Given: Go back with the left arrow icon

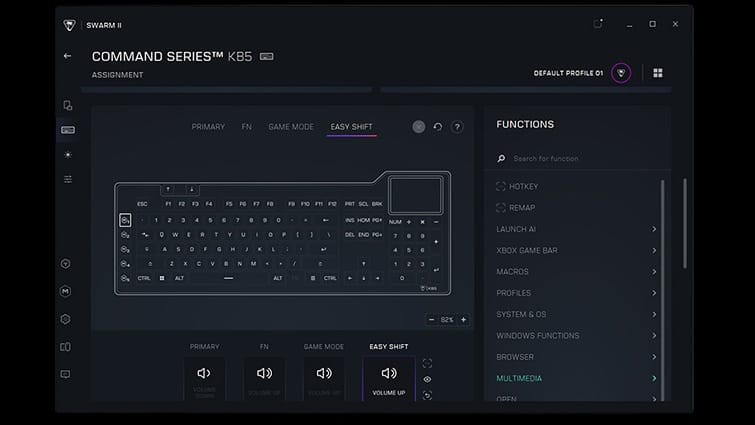Looking at the screenshot, I should [67, 56].
